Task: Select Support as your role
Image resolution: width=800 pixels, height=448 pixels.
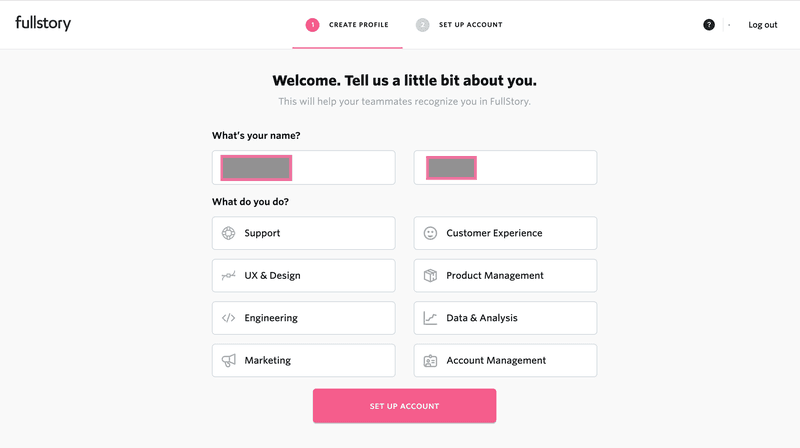Action: point(303,233)
